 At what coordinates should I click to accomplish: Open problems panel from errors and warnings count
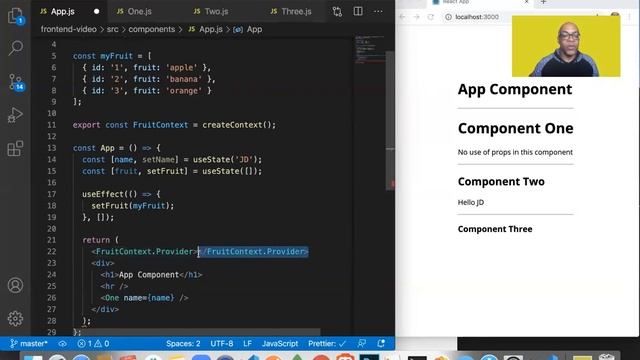click(93, 344)
